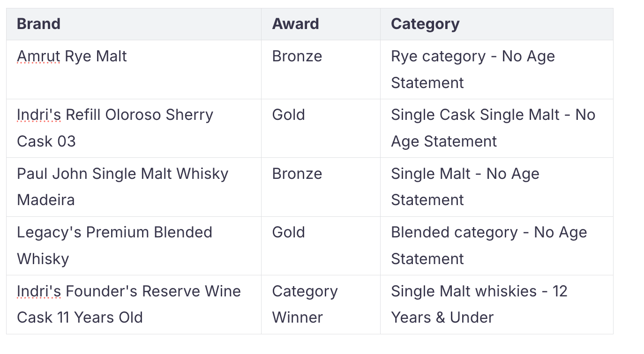Image resolution: width=644 pixels, height=354 pixels.
Task: Click the Category column header
Action: click(425, 24)
